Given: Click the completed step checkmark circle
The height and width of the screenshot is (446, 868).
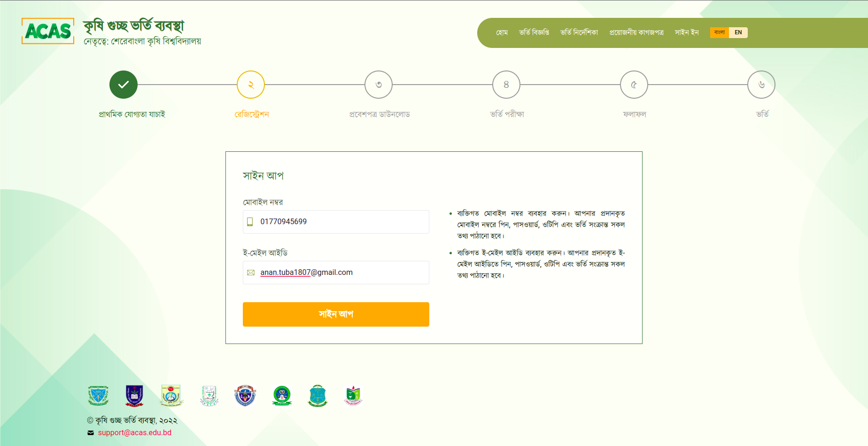Looking at the screenshot, I should coord(124,85).
